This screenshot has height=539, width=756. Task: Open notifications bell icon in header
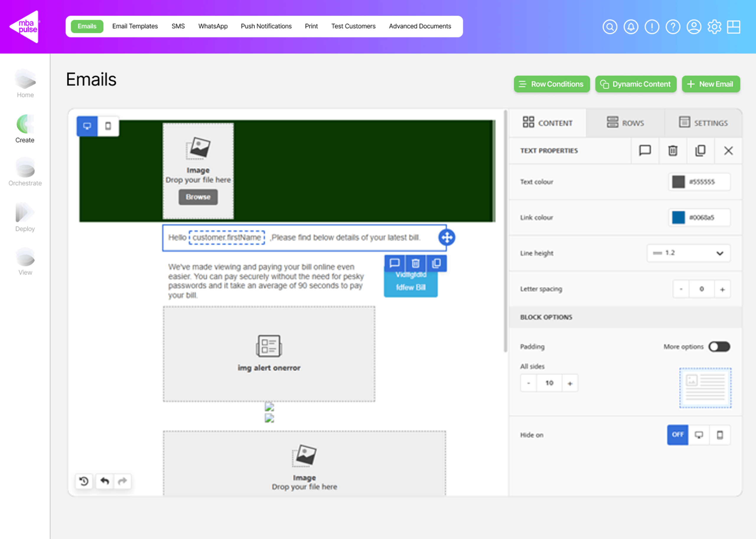(630, 27)
